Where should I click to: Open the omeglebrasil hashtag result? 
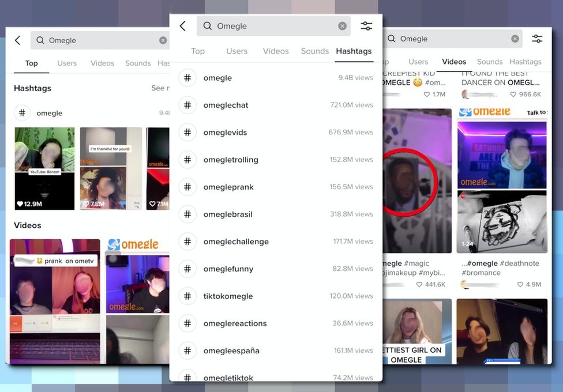(228, 214)
